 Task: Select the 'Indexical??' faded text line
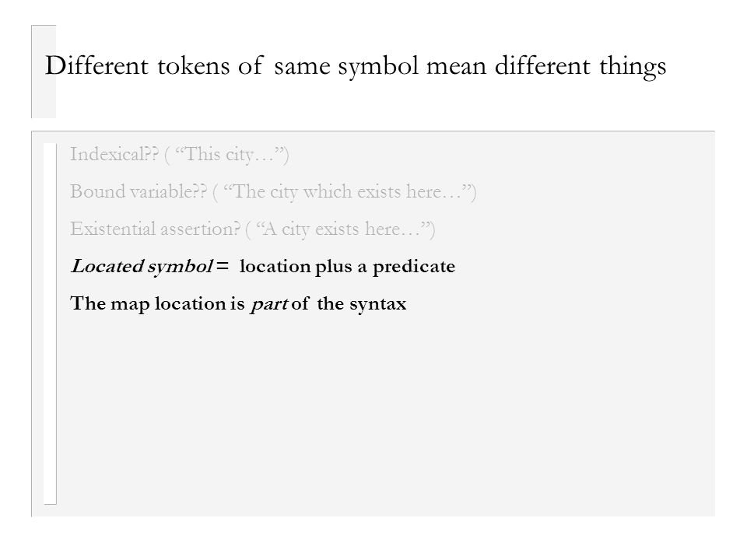(x=180, y=154)
